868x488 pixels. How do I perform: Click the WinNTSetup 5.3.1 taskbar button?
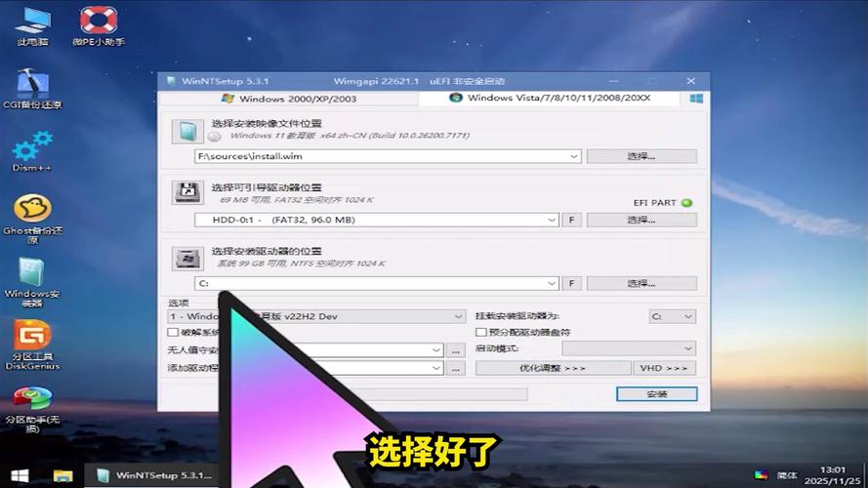click(x=151, y=475)
